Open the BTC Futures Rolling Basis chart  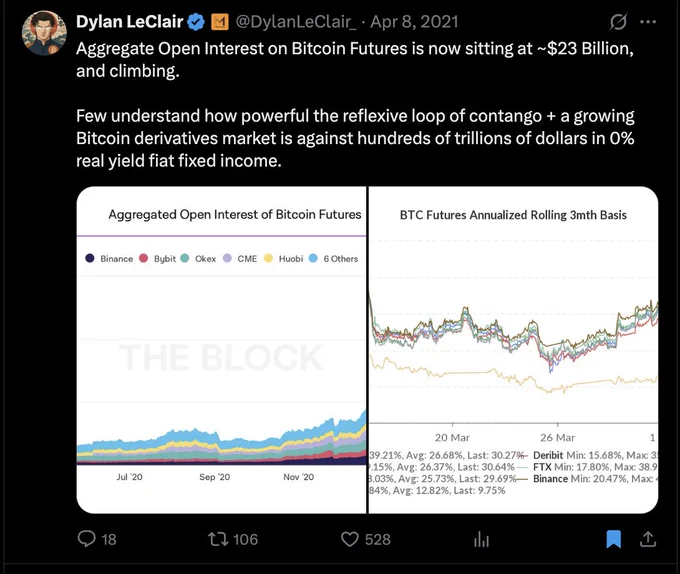coord(513,350)
